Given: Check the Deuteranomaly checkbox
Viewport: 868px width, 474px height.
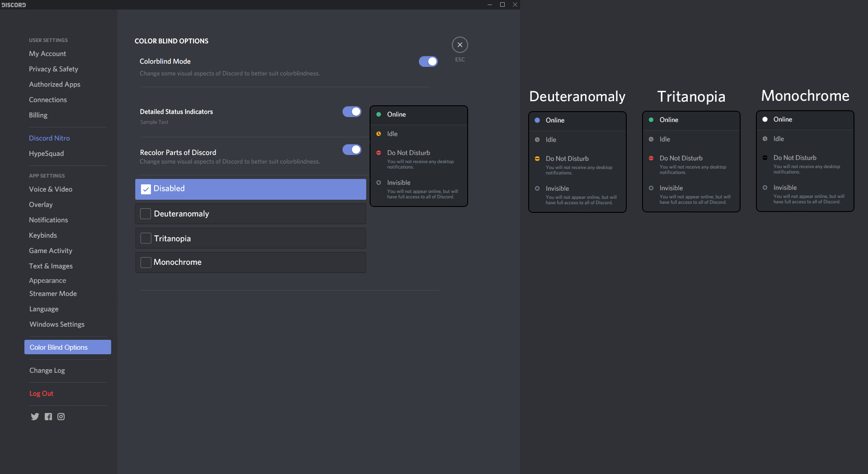Looking at the screenshot, I should [x=145, y=214].
